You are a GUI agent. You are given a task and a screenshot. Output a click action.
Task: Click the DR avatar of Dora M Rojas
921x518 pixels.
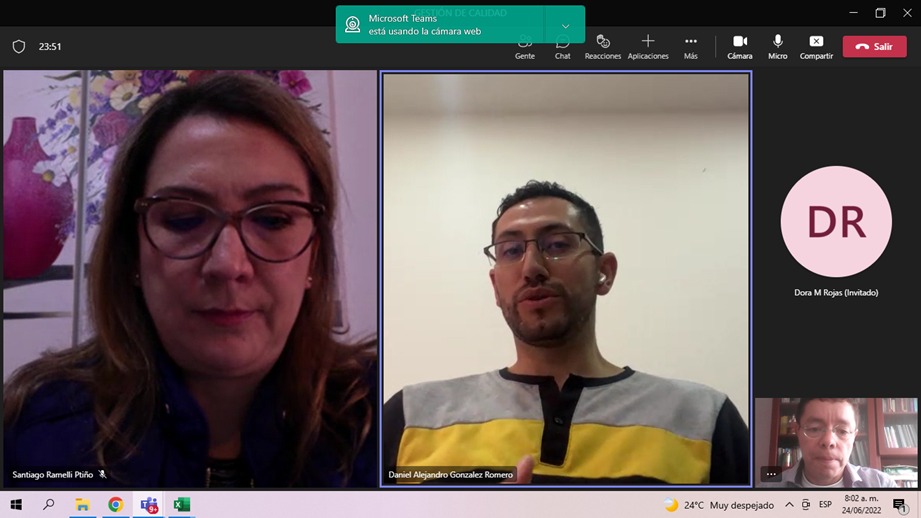836,221
